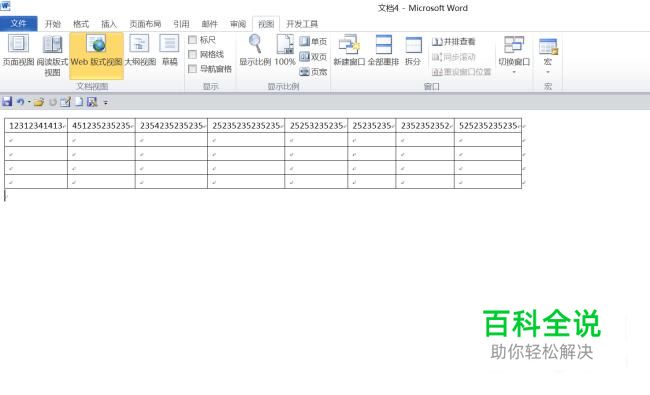This screenshot has height=395, width=650.
Task: Toggle the Ruler (标尺) checkbox
Action: coord(192,40)
